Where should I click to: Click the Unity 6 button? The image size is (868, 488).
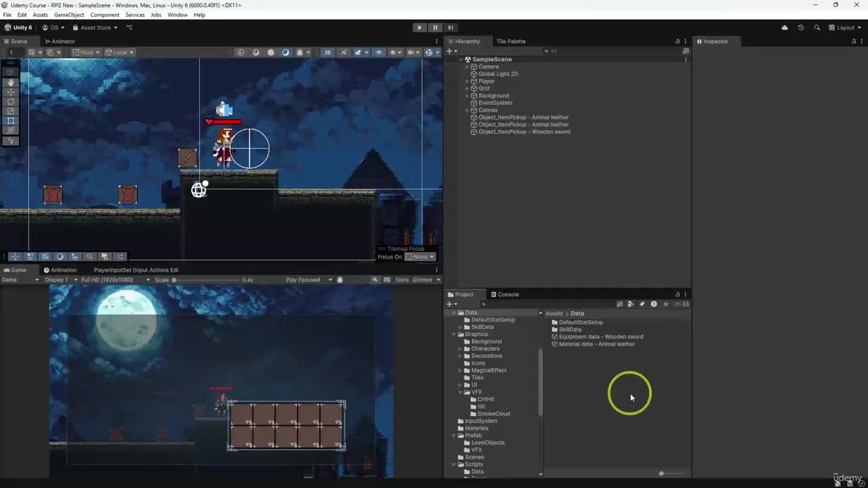(x=18, y=28)
